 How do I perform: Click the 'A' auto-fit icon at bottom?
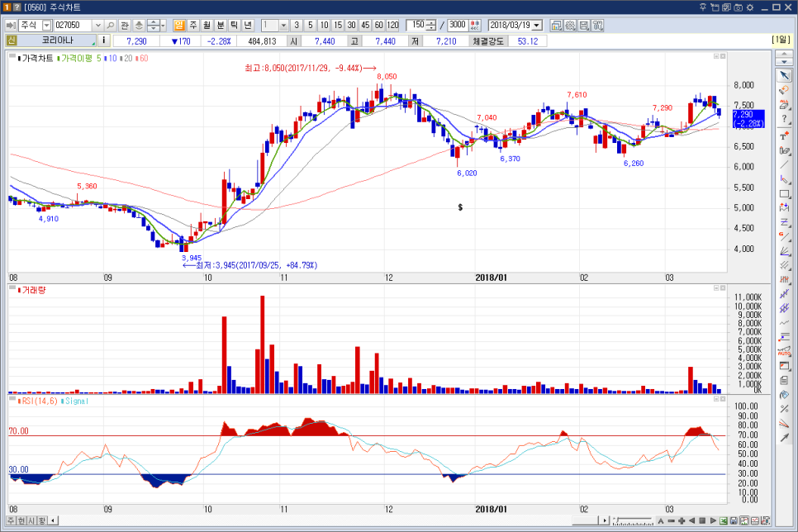(661, 520)
